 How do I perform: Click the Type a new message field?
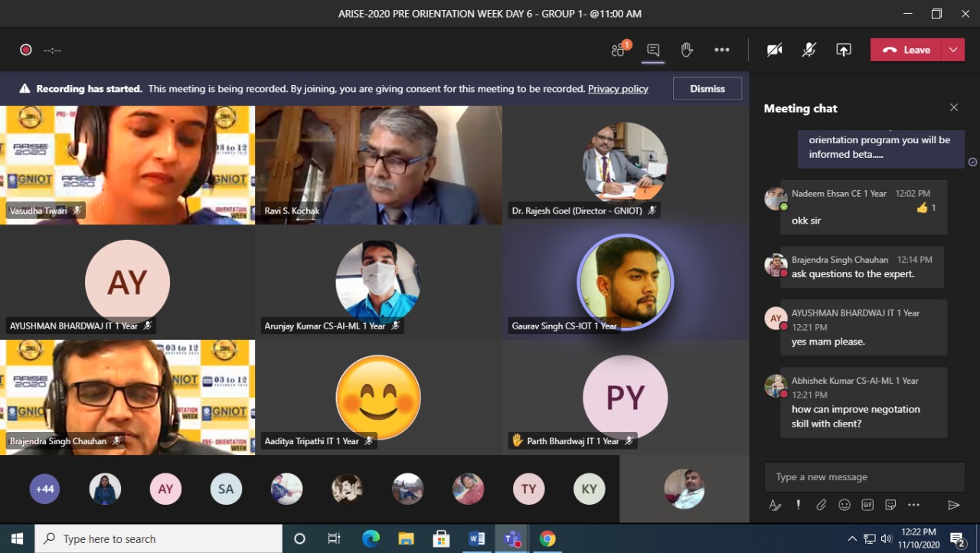tap(861, 476)
